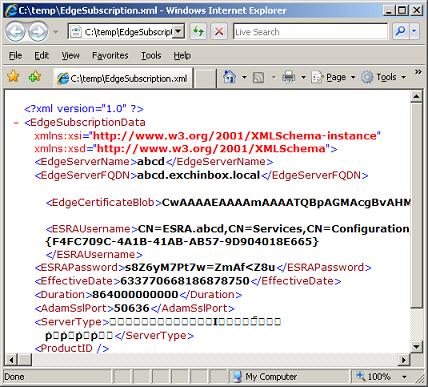Expand the Home dropdown arrow
This screenshot has width=428, height=387.
(x=244, y=77)
